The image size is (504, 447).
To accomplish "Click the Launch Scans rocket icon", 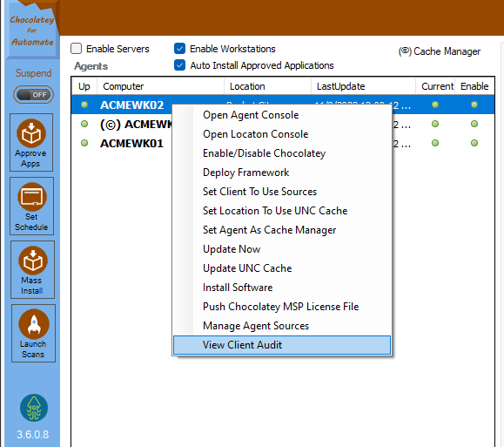I will pos(34,324).
